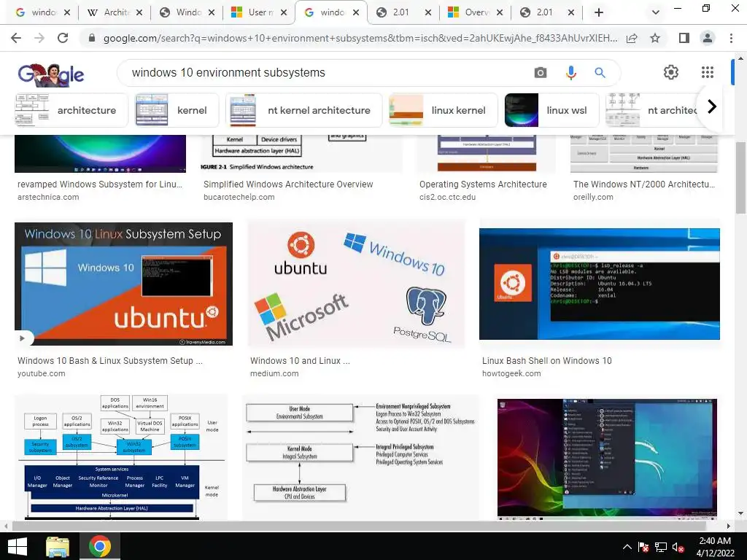
Task: Click the address bar URL
Action: tap(360, 38)
